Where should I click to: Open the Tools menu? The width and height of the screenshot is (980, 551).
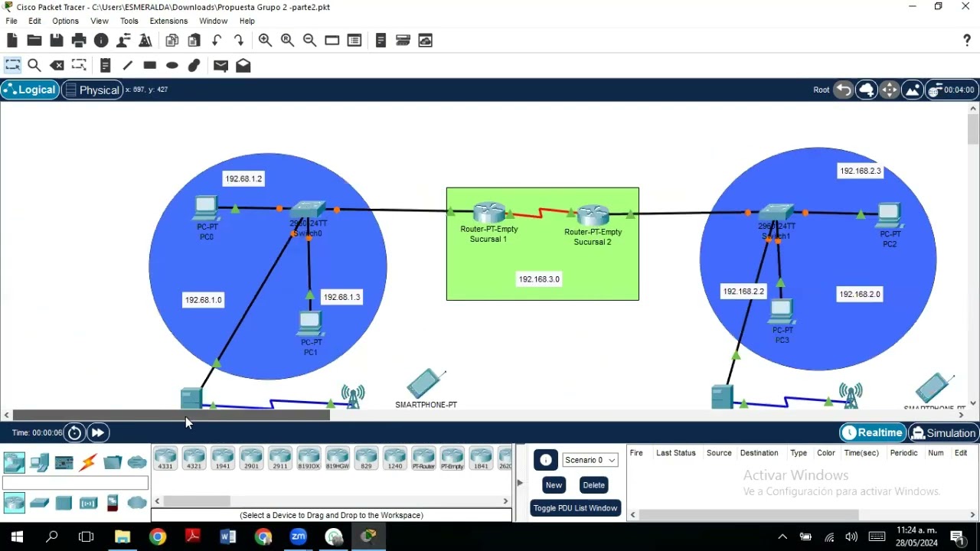point(129,21)
